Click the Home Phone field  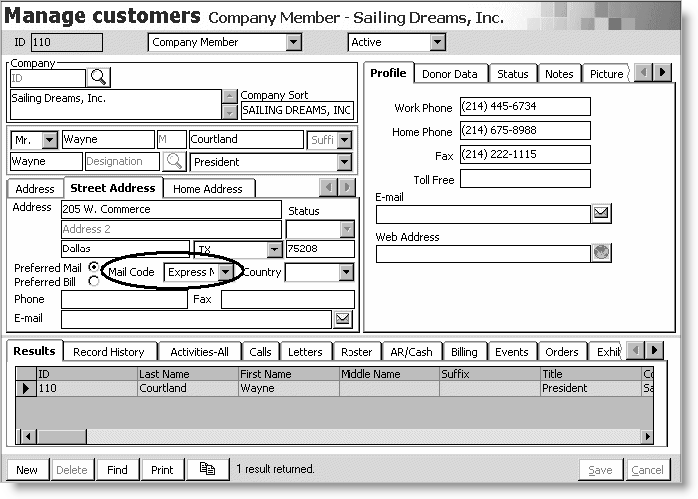point(525,130)
